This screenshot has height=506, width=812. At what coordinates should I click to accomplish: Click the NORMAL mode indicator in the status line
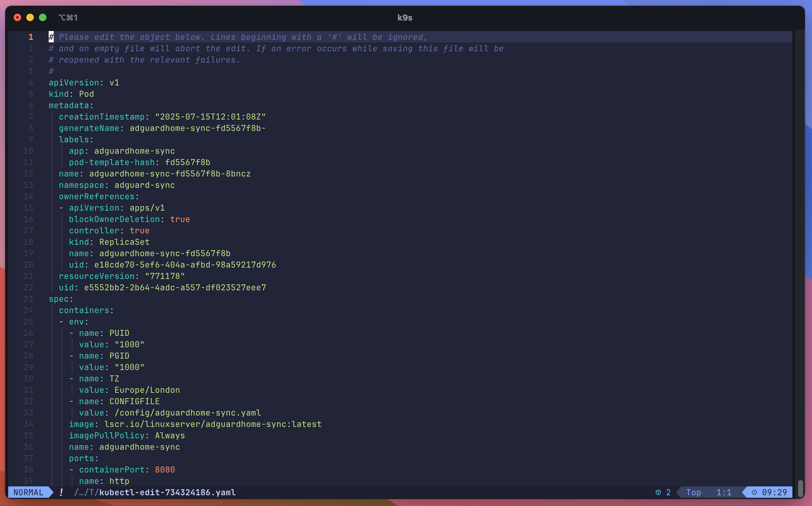tap(28, 492)
